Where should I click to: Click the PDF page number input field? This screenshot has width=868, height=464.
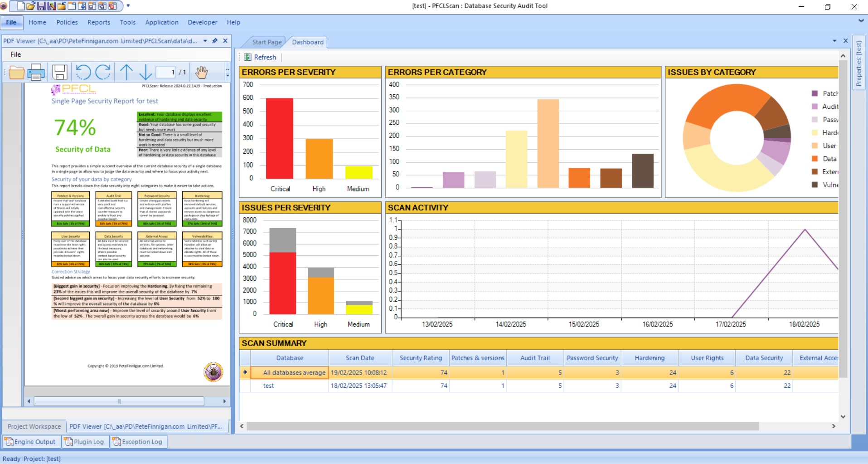click(166, 72)
